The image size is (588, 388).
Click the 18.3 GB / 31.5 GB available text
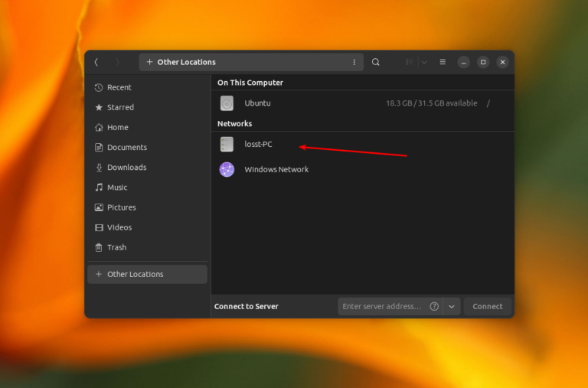pyautogui.click(x=432, y=103)
